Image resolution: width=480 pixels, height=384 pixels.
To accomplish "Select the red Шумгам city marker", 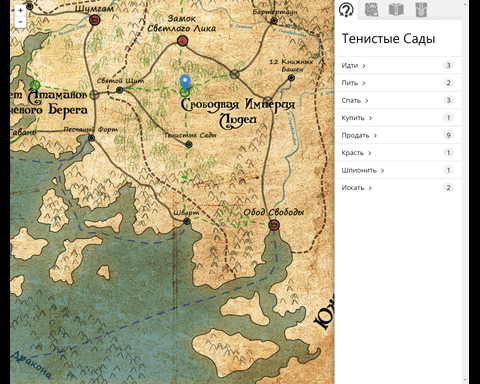I will [95, 20].
